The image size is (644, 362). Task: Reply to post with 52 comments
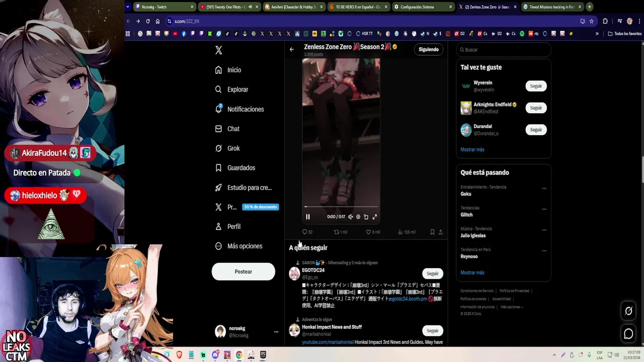pyautogui.click(x=307, y=232)
